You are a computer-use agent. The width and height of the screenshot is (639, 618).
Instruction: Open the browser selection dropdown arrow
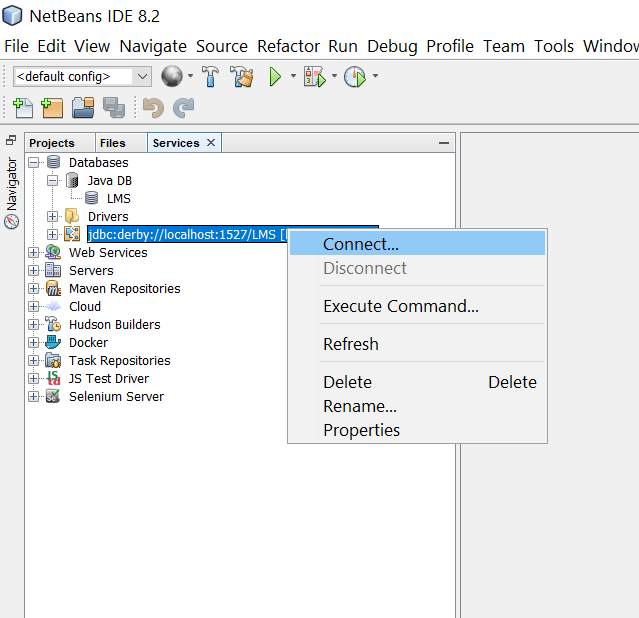(190, 76)
